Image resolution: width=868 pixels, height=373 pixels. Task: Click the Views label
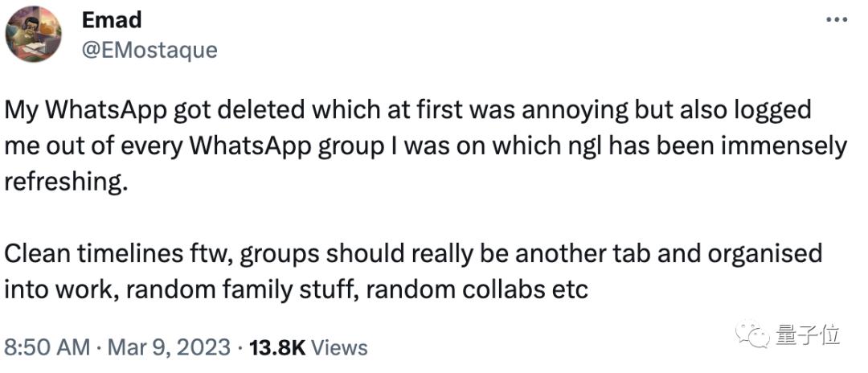point(339,347)
